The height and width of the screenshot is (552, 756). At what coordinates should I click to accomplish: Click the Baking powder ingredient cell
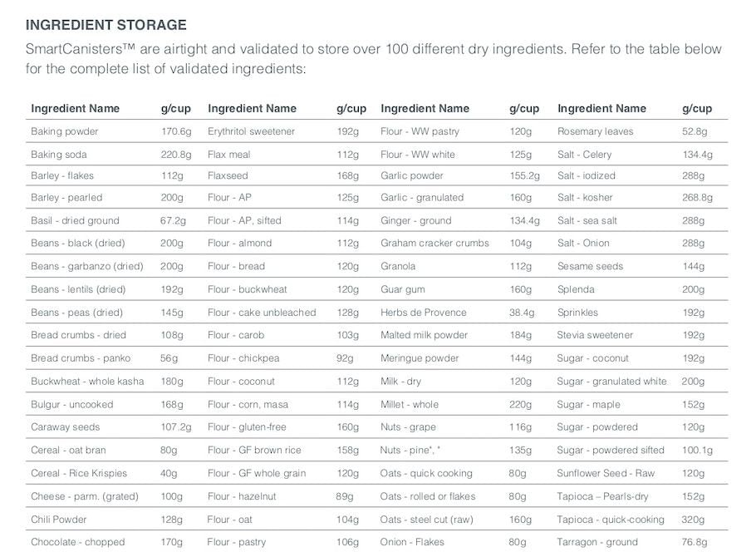[64, 131]
